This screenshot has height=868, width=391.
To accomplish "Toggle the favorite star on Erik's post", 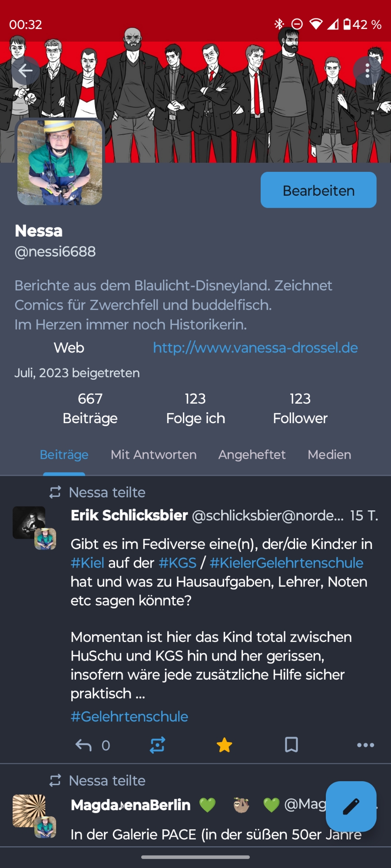I will coord(224,745).
